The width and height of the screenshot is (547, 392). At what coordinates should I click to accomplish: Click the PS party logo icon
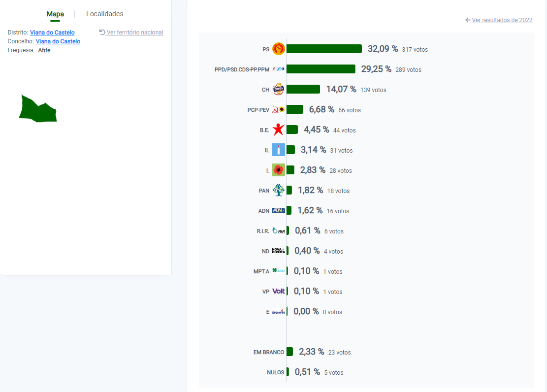point(278,49)
